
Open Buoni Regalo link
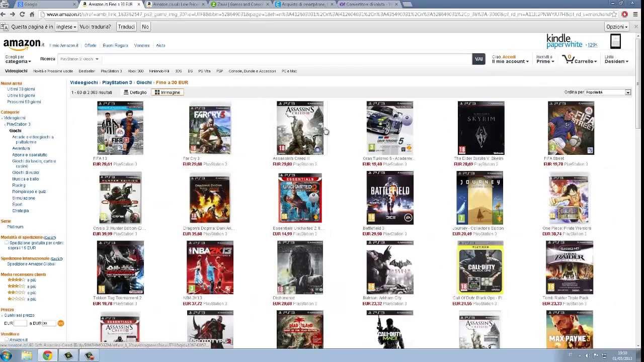(115, 45)
